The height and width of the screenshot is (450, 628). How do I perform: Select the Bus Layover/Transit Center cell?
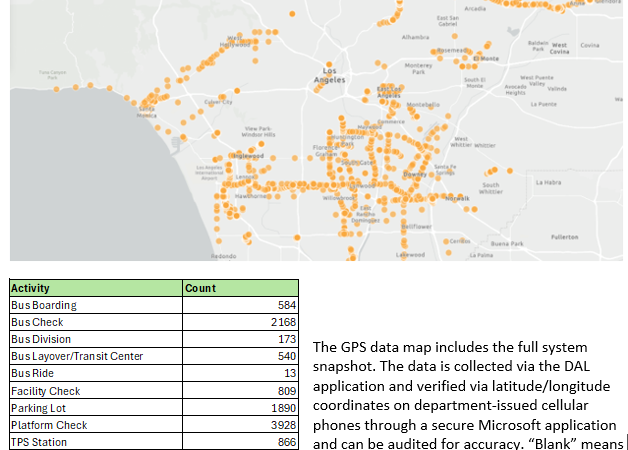click(96, 356)
